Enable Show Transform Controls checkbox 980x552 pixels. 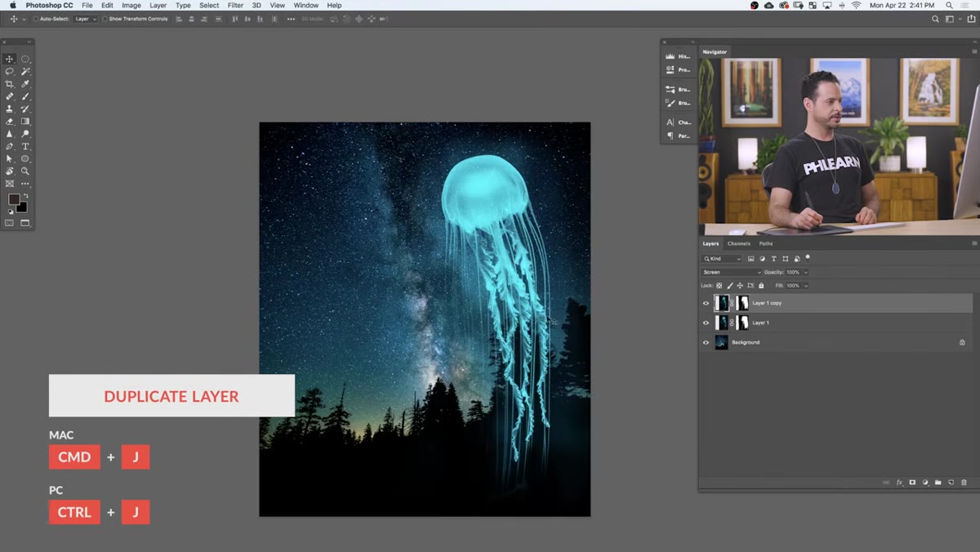[x=105, y=19]
